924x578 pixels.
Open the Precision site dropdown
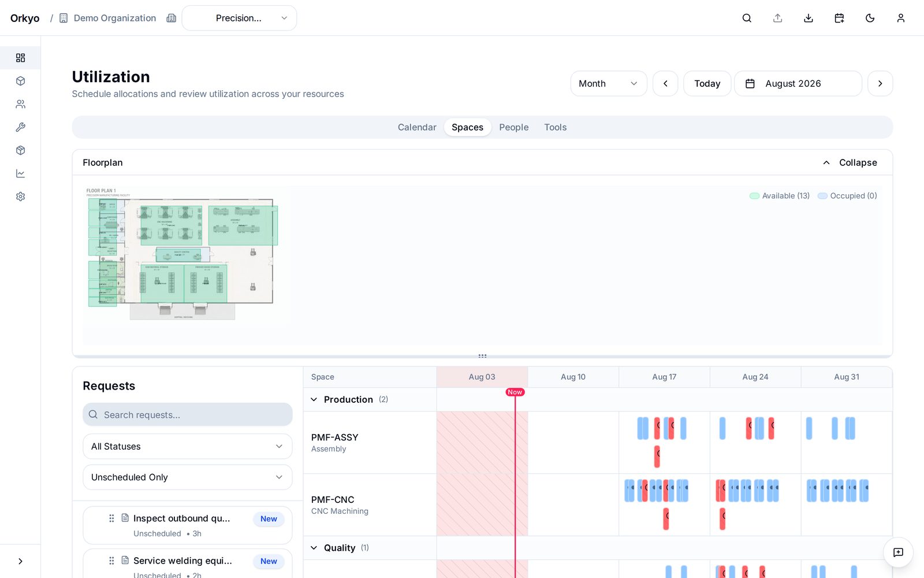(x=239, y=18)
